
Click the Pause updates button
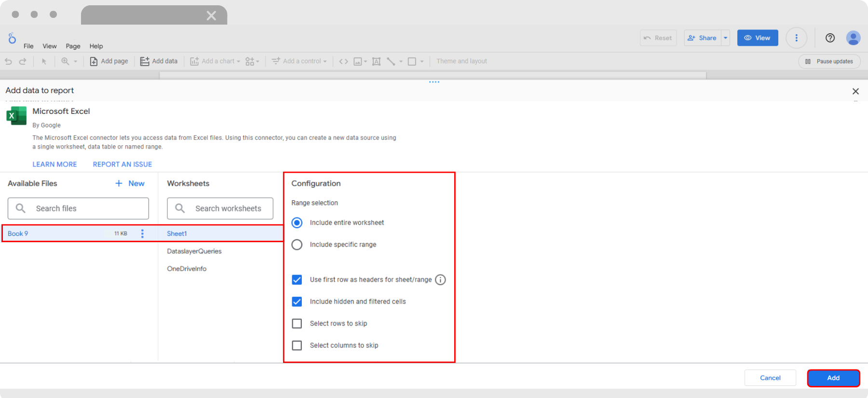[x=829, y=61]
